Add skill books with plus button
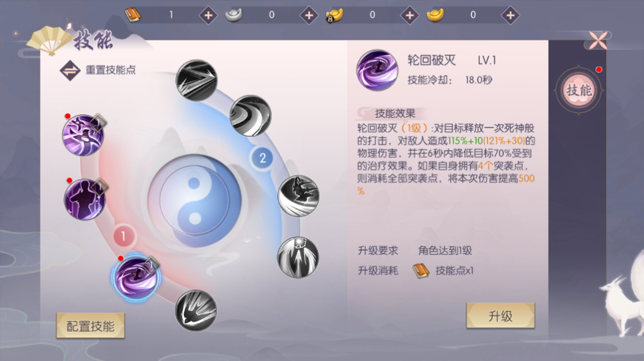644x361 pixels. 208,16
